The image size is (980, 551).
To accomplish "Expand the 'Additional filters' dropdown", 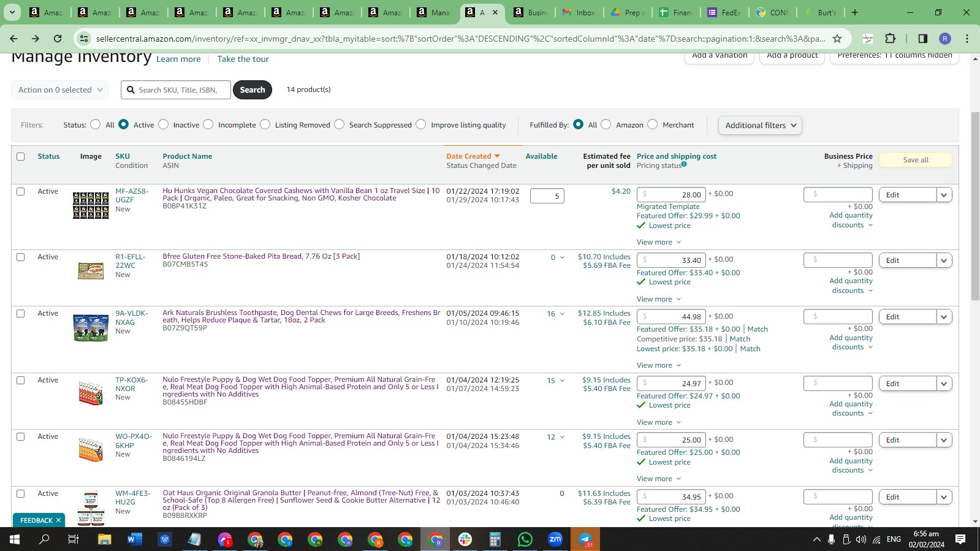I will (760, 126).
